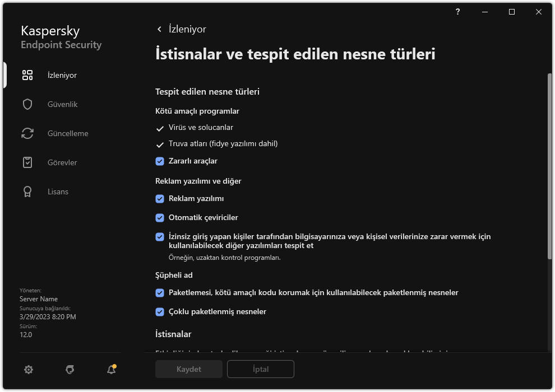Open application settings via the gear icon
Screen dimensions: 555x392
pos(28,369)
